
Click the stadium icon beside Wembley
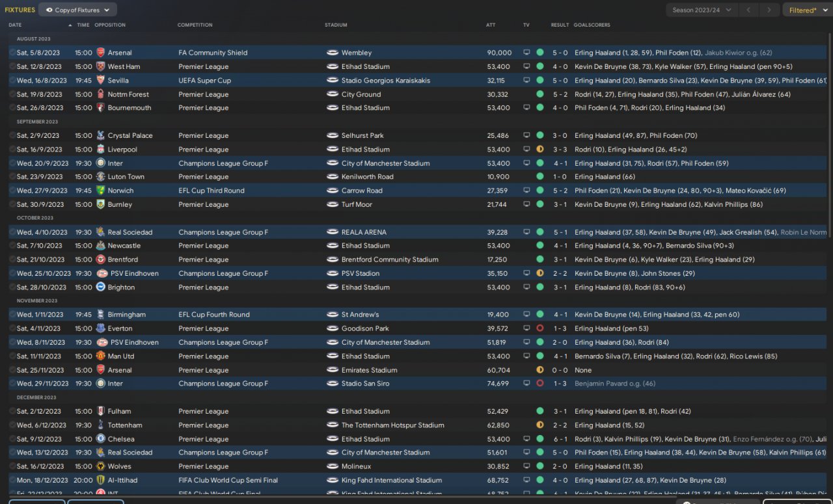[x=332, y=53]
